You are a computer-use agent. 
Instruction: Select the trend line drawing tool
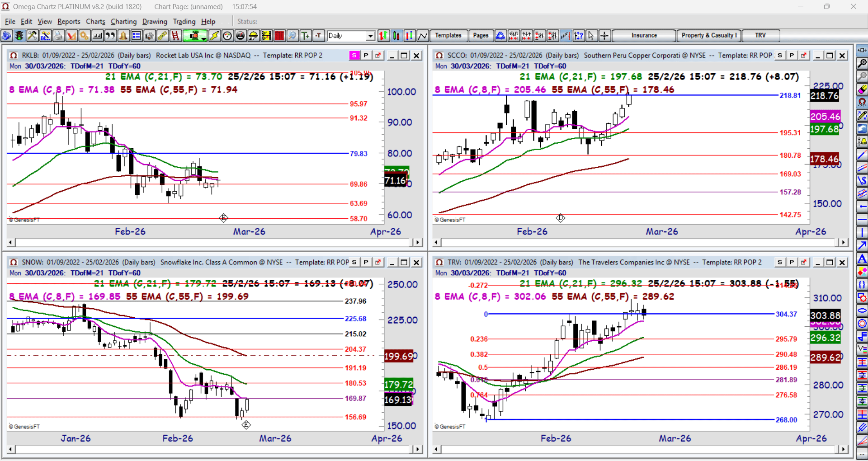[x=862, y=155]
